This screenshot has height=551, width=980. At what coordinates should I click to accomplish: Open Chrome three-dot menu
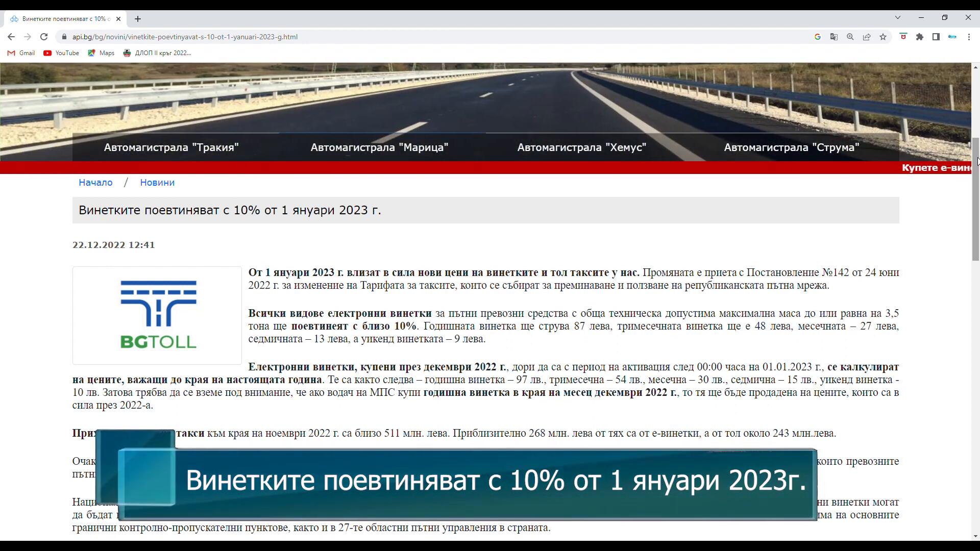coord(969,37)
